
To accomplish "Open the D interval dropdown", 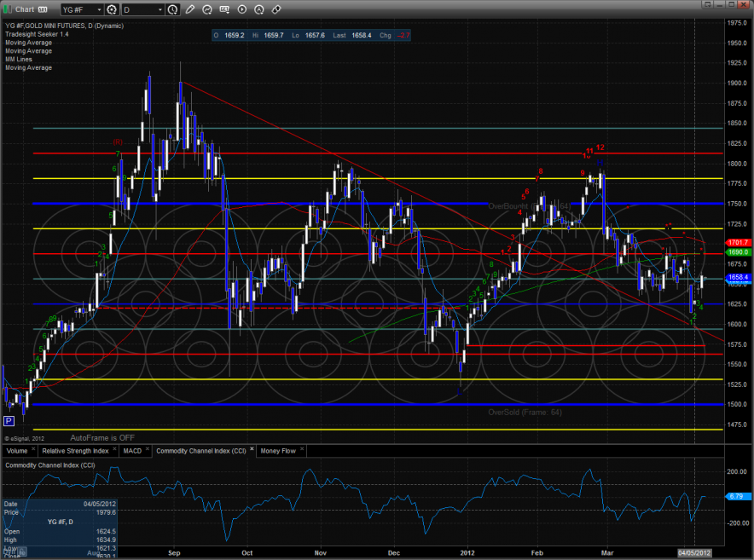I will 161,9.
